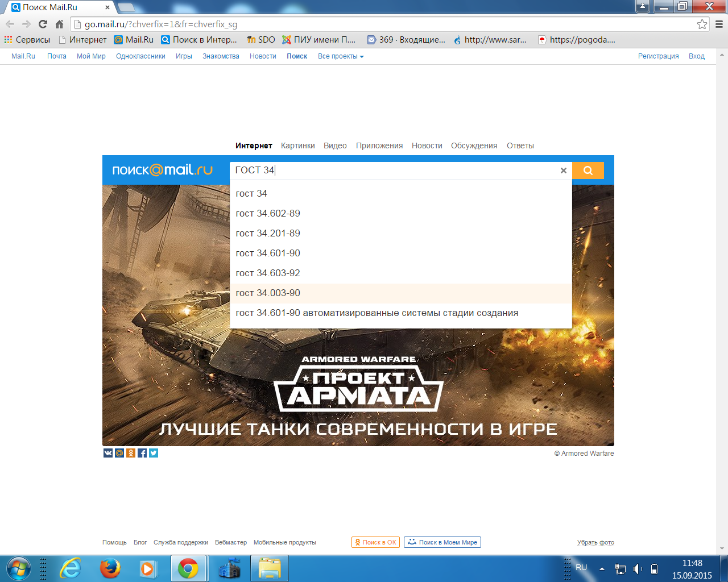Open 369 · Входящие bookmark
This screenshot has width=728, height=582.
pos(406,40)
